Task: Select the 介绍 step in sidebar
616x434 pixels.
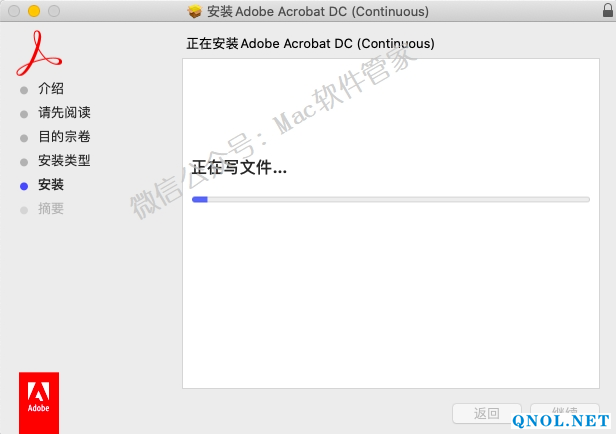Action: (x=51, y=89)
